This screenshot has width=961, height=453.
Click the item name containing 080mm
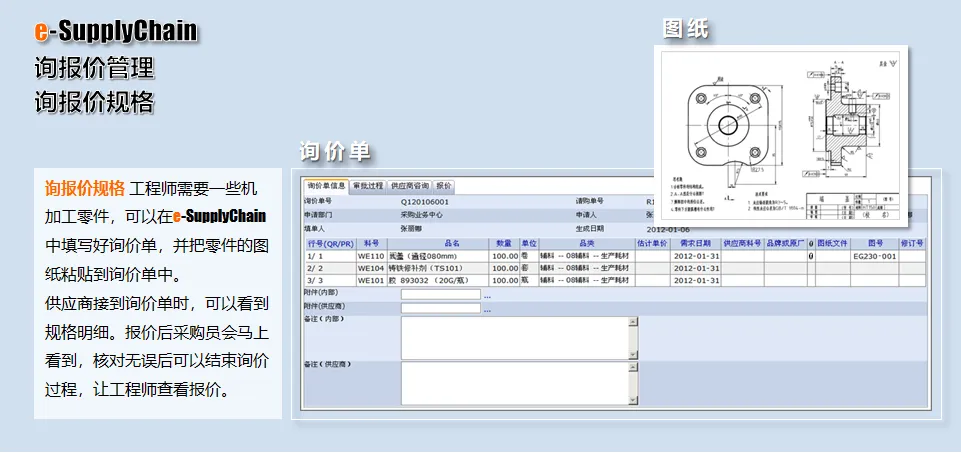(423, 256)
